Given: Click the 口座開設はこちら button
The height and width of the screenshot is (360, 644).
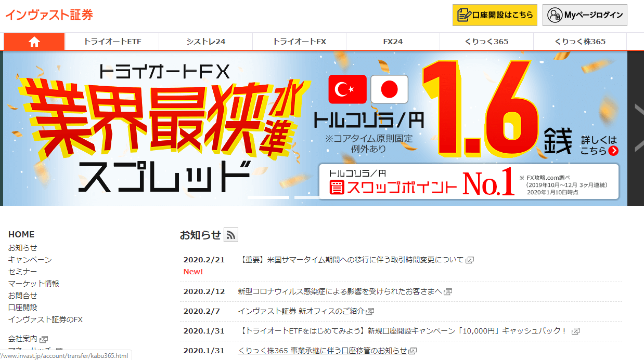Looking at the screenshot, I should pos(495,15).
